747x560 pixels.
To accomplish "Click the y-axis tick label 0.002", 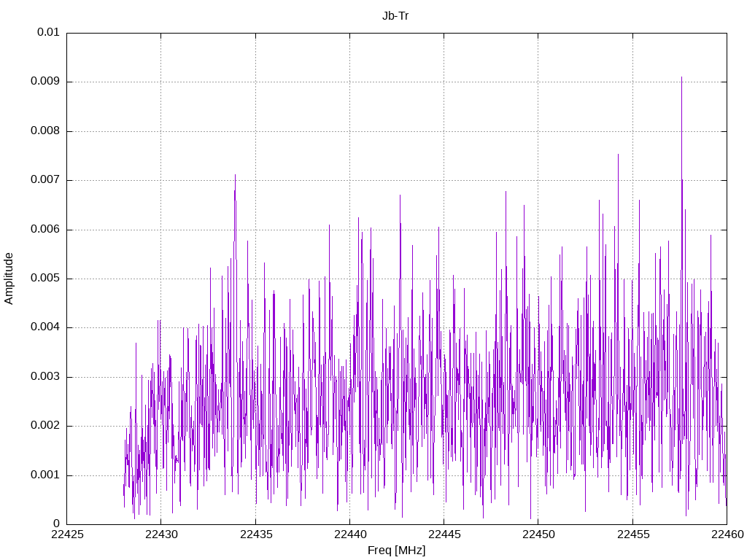I will 45,426.
